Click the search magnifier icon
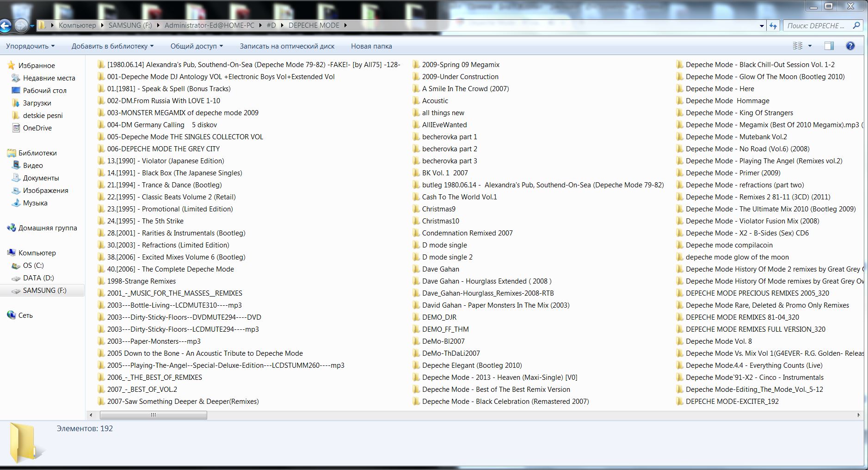868x470 pixels. click(x=856, y=26)
